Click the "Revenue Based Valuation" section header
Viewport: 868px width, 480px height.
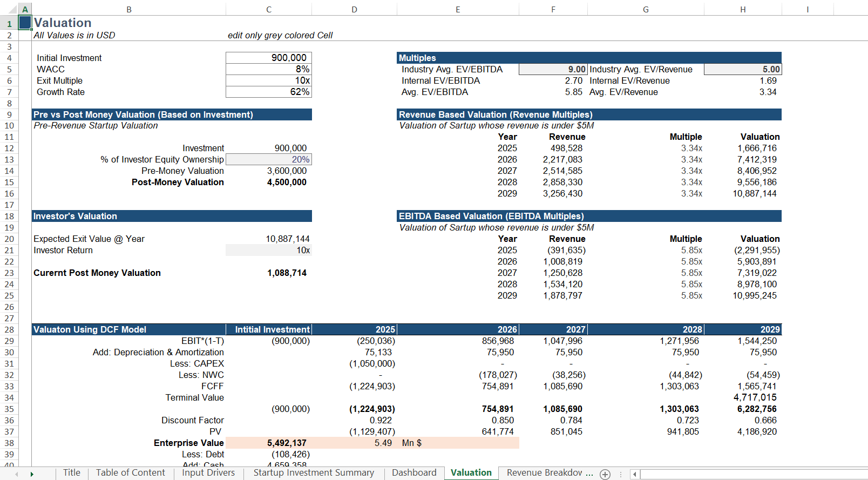(x=589, y=114)
